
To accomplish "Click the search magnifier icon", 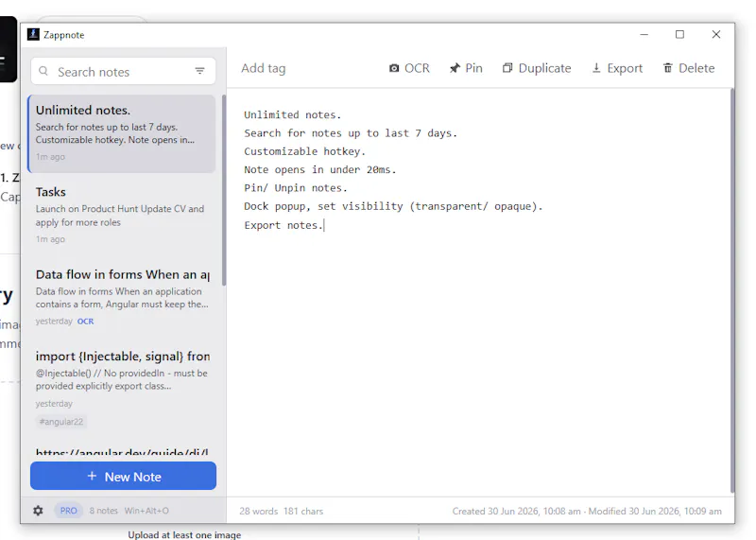I will (x=43, y=72).
